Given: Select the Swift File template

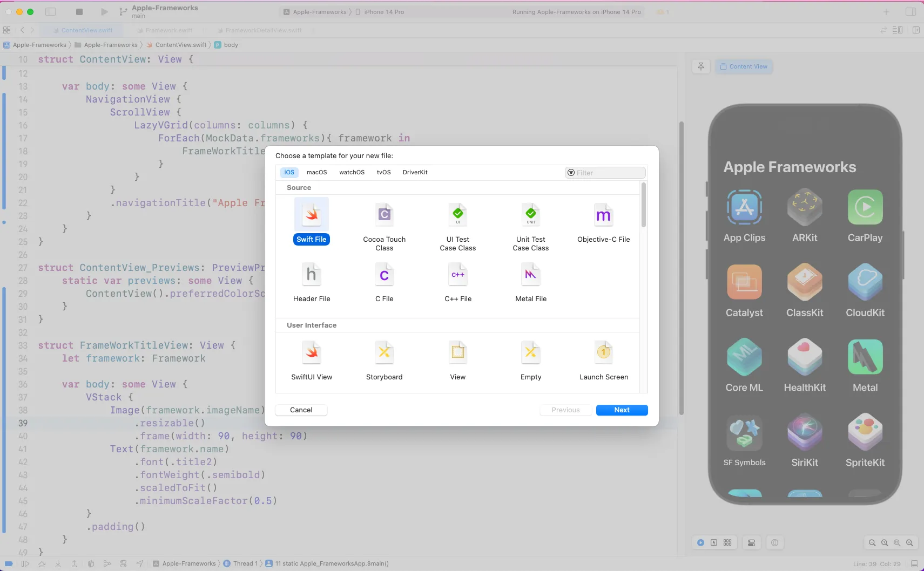Looking at the screenshot, I should [312, 221].
